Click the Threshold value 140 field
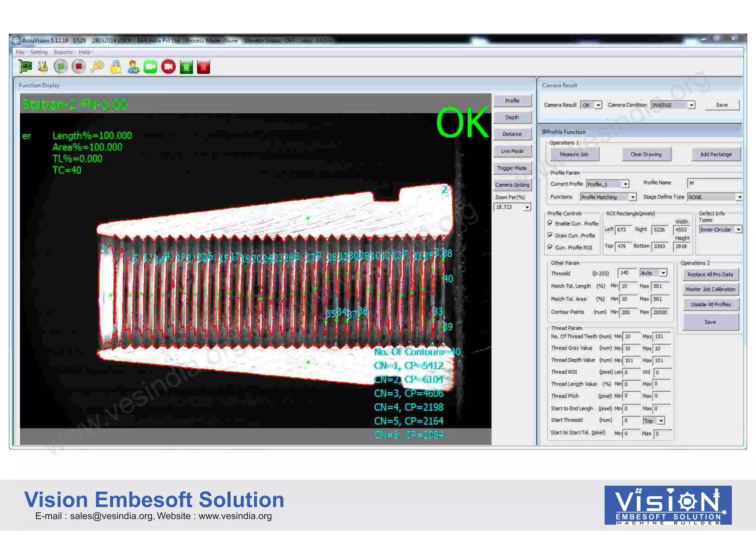This screenshot has width=756, height=535. (x=627, y=273)
